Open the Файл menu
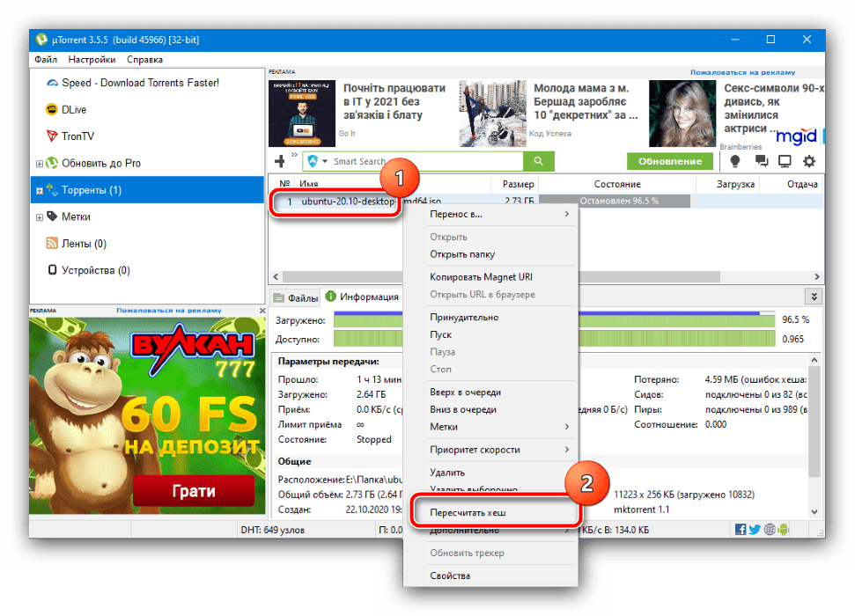 coord(46,60)
